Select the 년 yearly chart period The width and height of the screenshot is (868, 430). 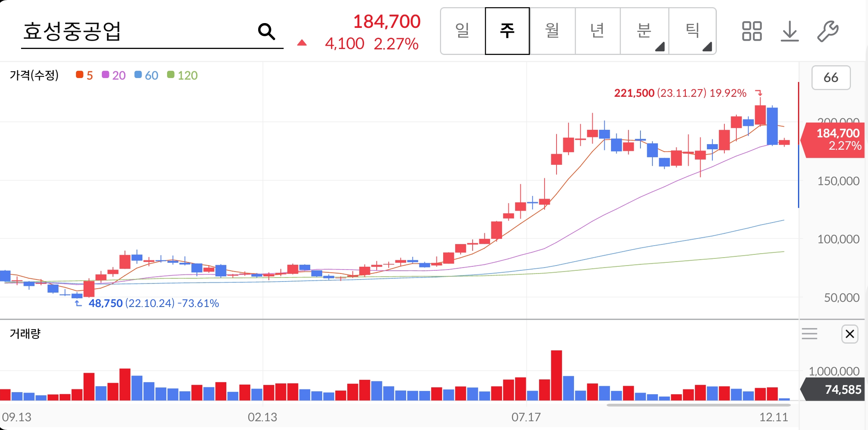pyautogui.click(x=597, y=31)
